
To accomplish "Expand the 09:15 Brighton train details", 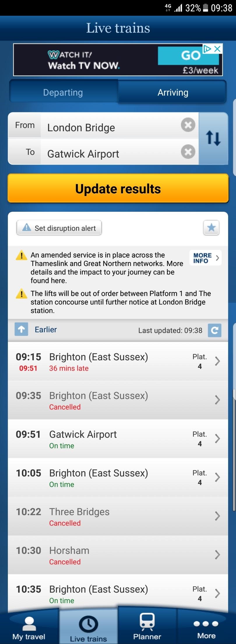I will pyautogui.click(x=118, y=361).
